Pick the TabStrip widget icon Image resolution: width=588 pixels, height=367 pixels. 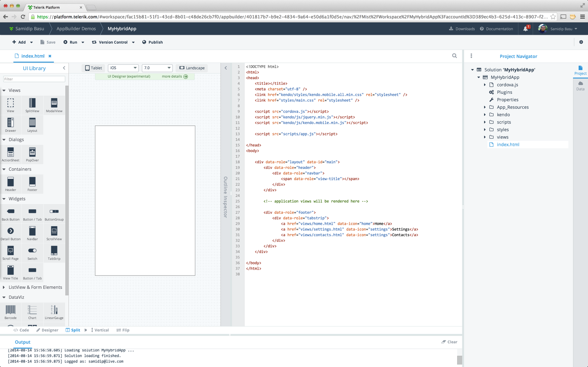[x=54, y=250]
